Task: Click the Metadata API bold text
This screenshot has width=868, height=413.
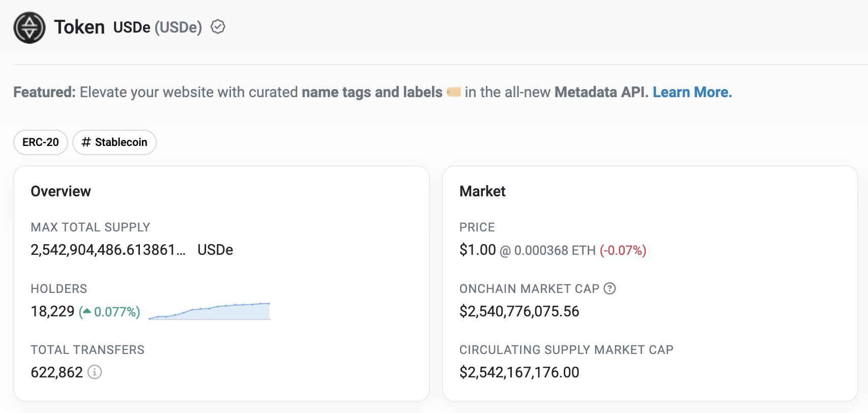Action: 601,92
